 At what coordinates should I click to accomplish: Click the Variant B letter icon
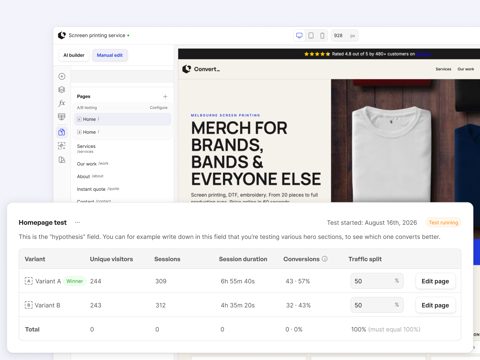[x=29, y=305]
